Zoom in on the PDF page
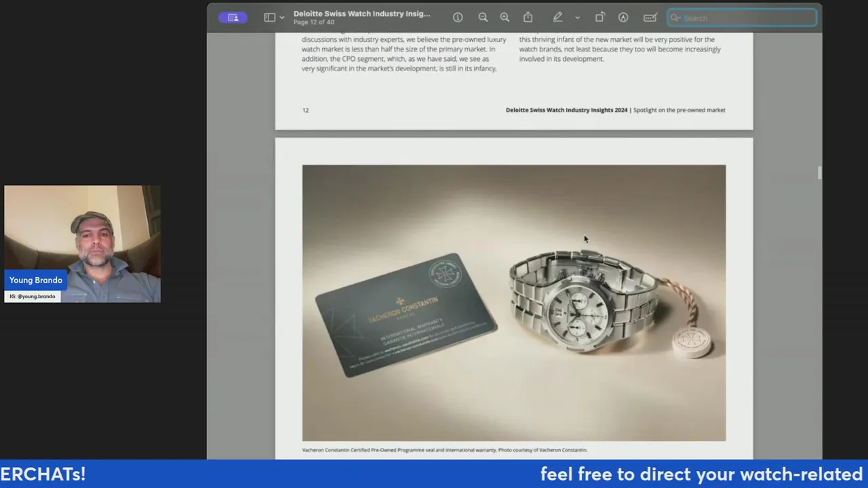The image size is (868, 488). coord(505,18)
